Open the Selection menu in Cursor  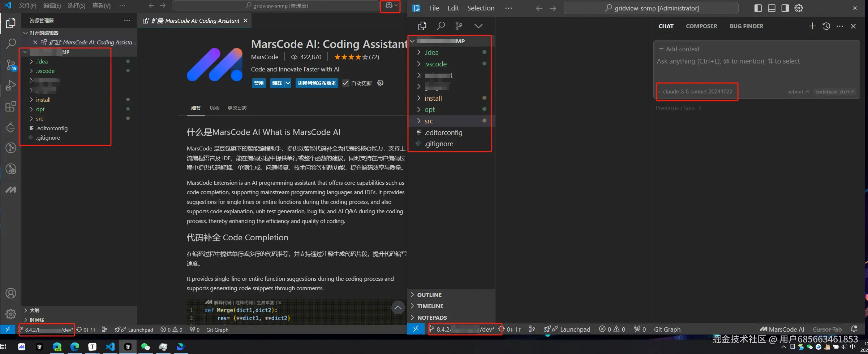pos(481,8)
